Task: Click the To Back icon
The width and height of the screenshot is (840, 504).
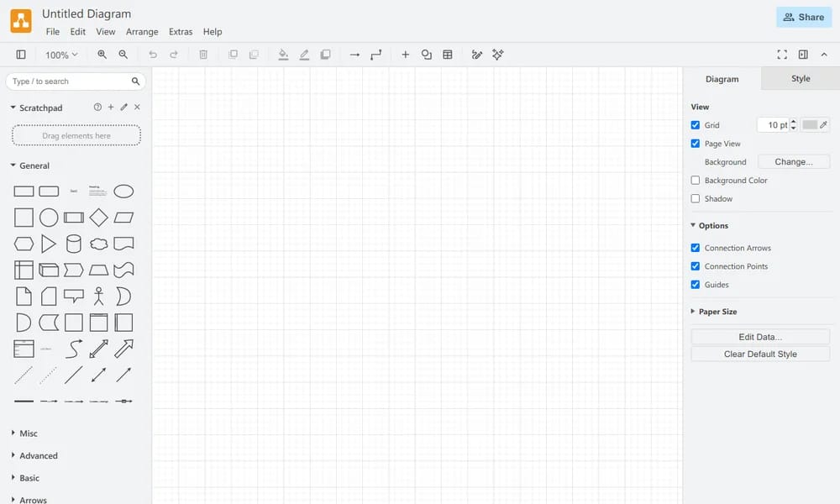Action: click(254, 55)
